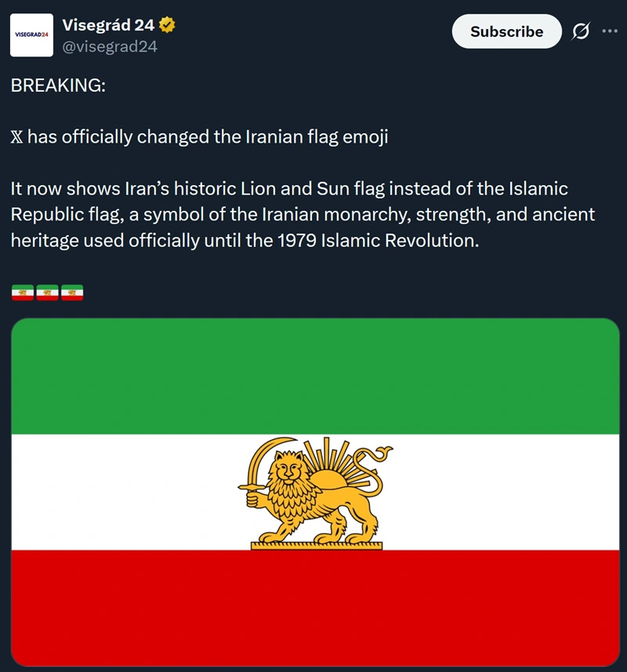The width and height of the screenshot is (627, 672).
Task: Open the Visegrád 24 display name link
Action: click(x=108, y=25)
